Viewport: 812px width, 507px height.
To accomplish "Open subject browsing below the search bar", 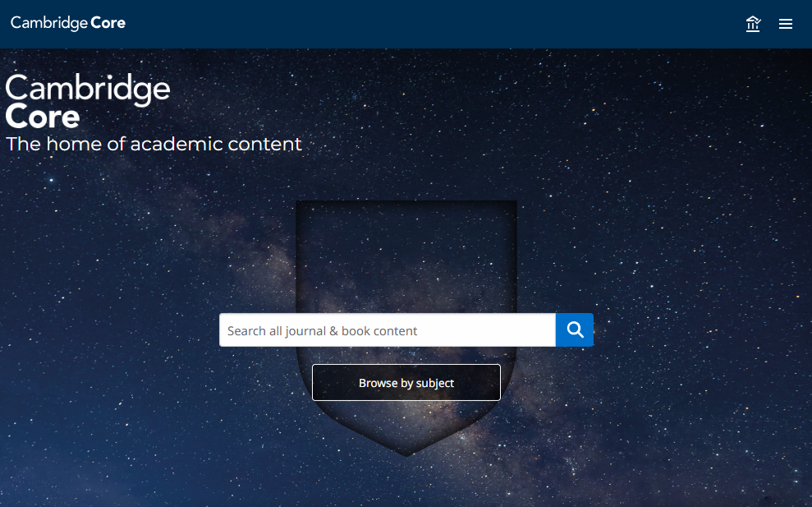I will tap(406, 383).
